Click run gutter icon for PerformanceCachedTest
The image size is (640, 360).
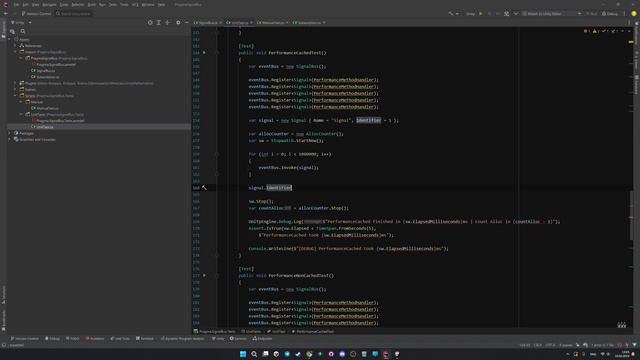(x=204, y=53)
